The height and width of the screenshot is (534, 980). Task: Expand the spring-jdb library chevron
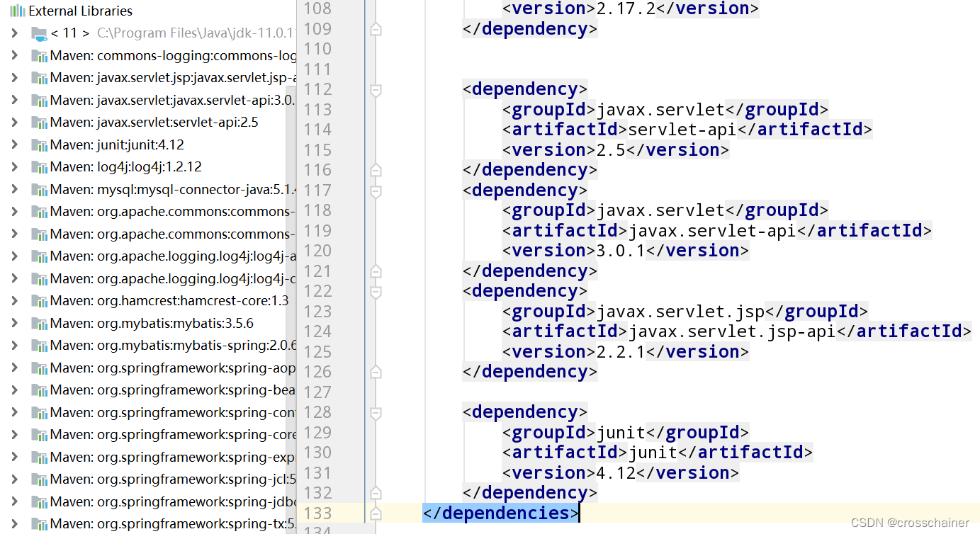(14, 502)
